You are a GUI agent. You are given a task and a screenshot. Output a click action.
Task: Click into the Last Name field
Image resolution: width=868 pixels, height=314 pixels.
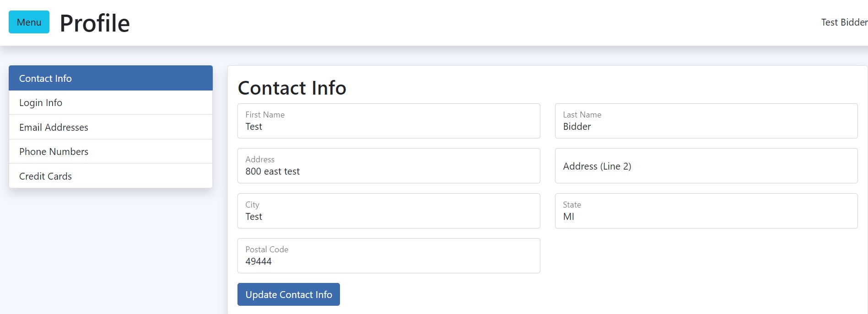(706, 121)
